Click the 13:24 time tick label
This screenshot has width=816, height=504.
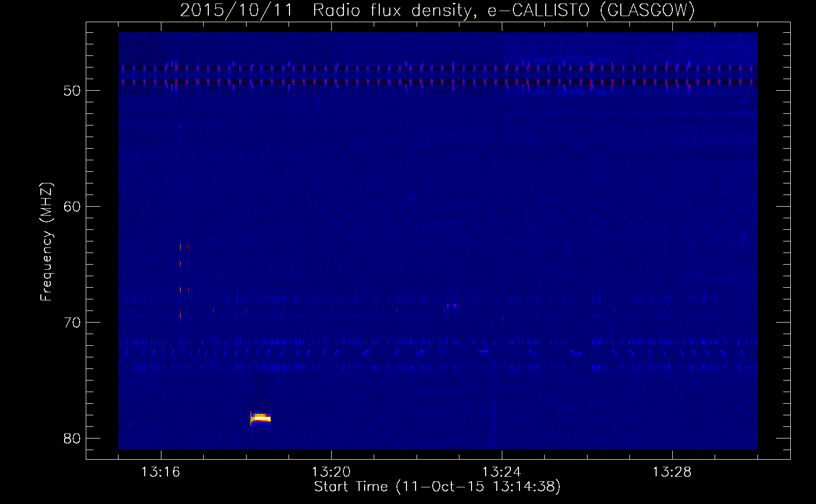(x=501, y=472)
